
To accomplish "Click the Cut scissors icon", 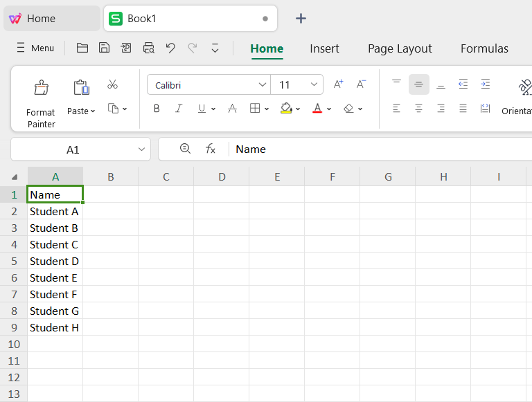I will (x=112, y=84).
